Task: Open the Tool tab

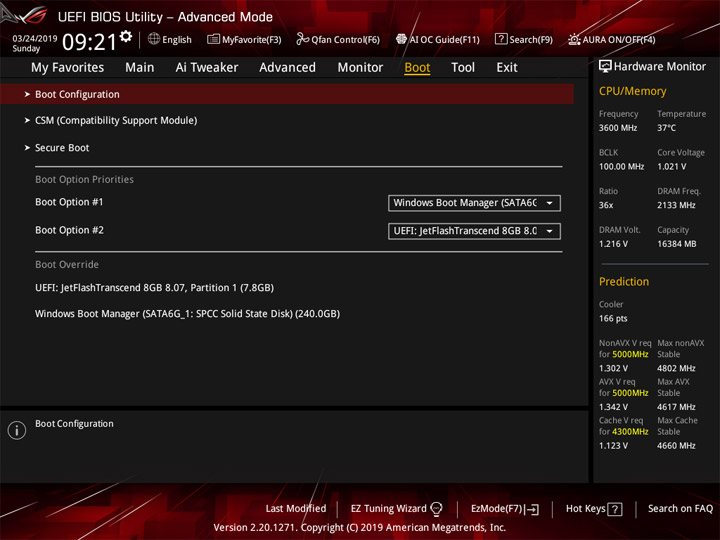Action: [x=463, y=68]
